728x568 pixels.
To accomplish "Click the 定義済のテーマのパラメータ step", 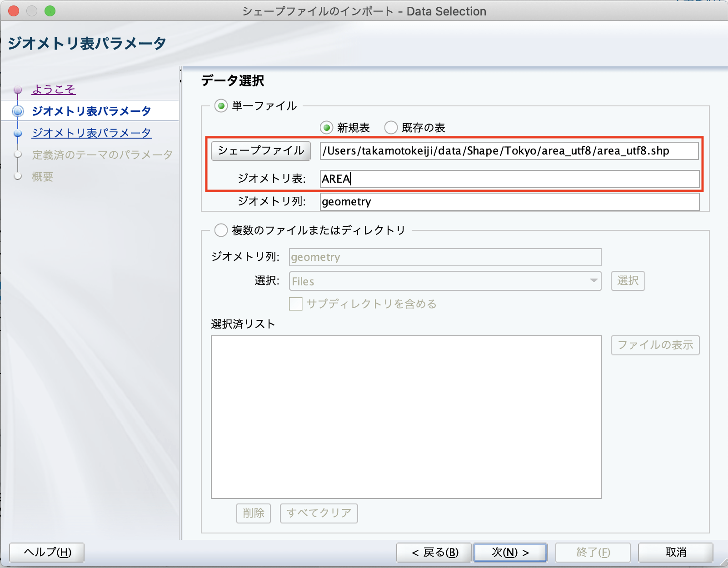I will point(102,155).
